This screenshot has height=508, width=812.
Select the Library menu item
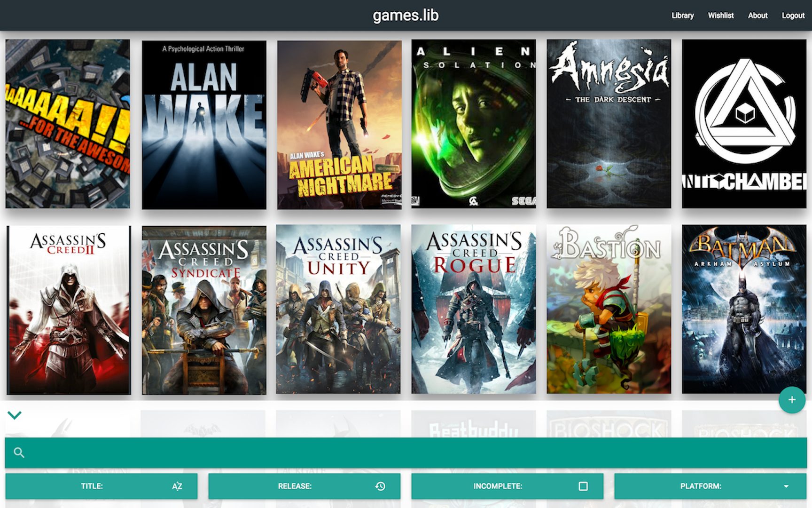pos(682,15)
